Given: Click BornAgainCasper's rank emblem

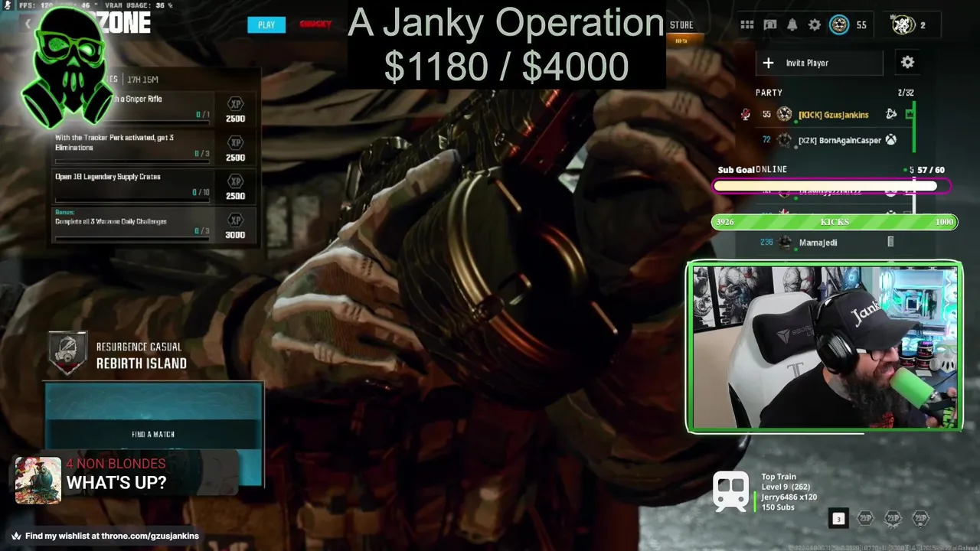Looking at the screenshot, I should coord(784,140).
